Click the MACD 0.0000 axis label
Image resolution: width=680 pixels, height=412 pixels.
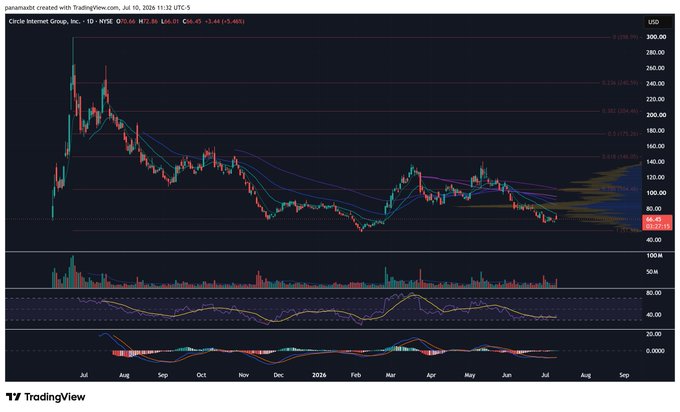point(655,351)
